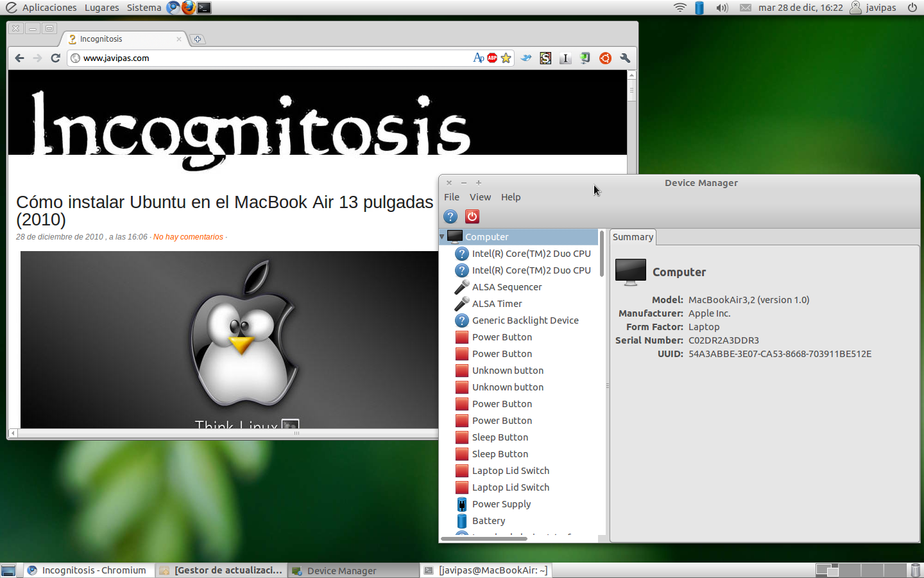Viewport: 924px width, 578px height.
Task: Open the trash icon in bottom panel
Action: [916, 570]
